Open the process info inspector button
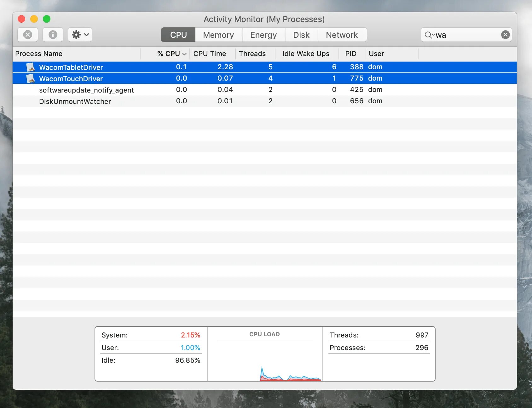This screenshot has height=408, width=532. pos(53,35)
